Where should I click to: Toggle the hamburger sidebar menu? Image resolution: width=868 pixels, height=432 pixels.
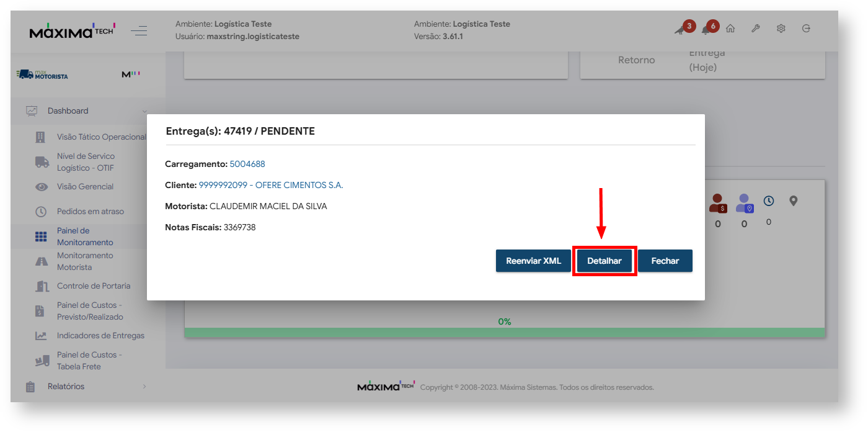[x=139, y=30]
